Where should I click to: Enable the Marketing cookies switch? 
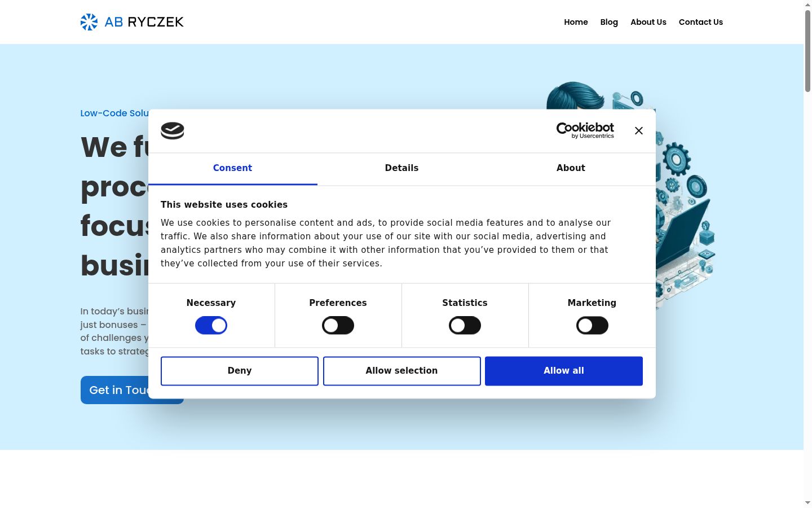[x=592, y=326]
